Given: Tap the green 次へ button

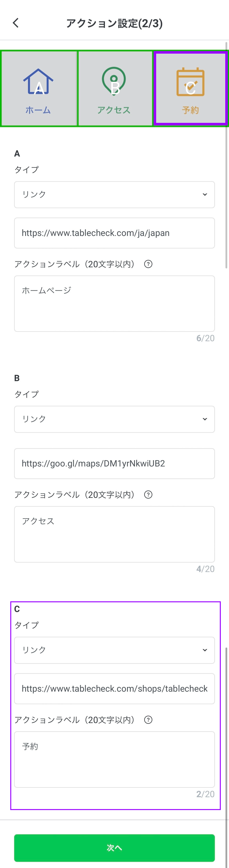Looking at the screenshot, I should [114, 848].
